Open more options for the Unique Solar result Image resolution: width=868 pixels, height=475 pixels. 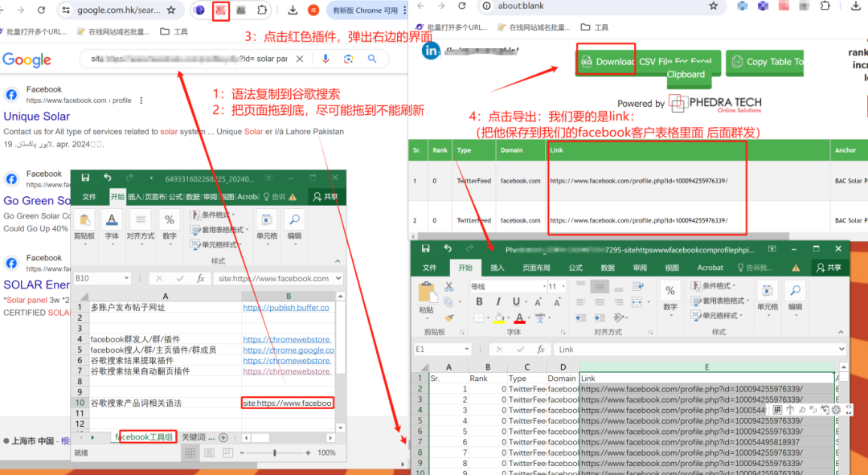pos(141,100)
